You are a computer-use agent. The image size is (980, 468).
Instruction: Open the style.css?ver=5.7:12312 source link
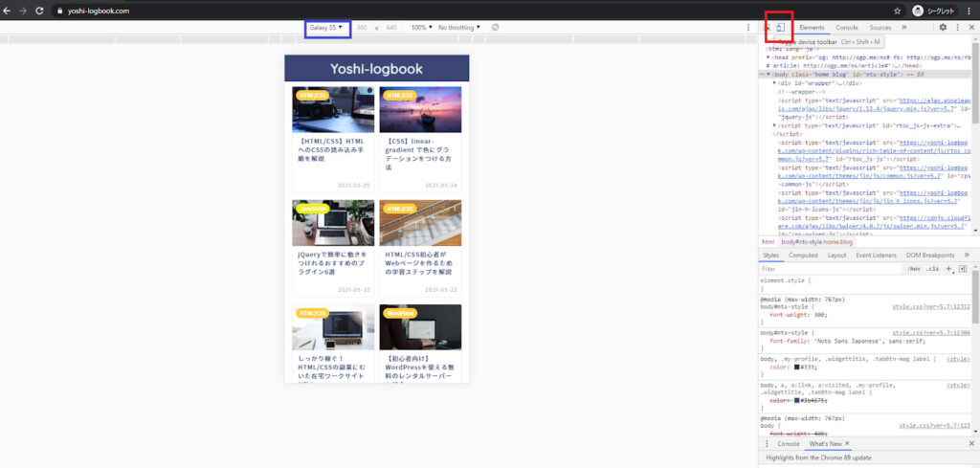point(930,306)
